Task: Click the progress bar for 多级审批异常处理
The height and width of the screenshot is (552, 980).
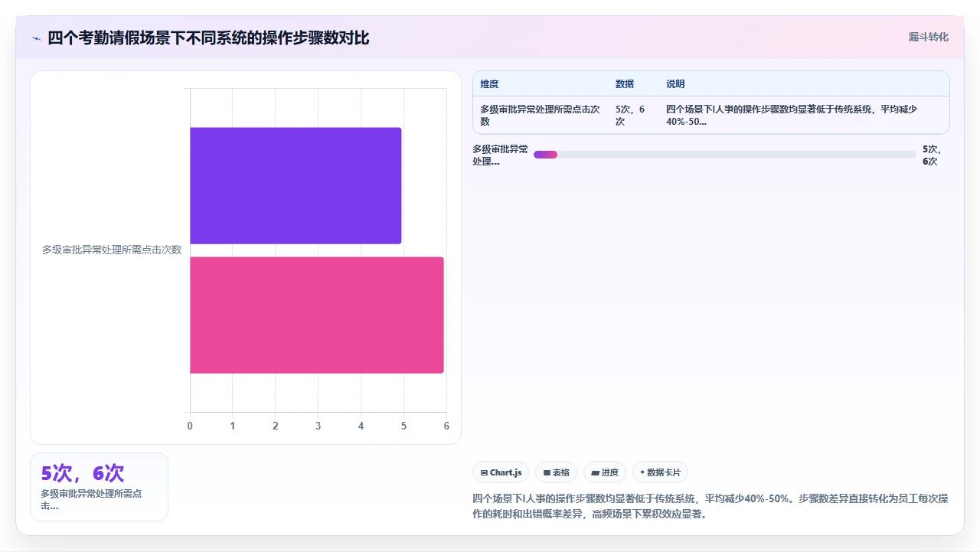Action: coord(724,155)
